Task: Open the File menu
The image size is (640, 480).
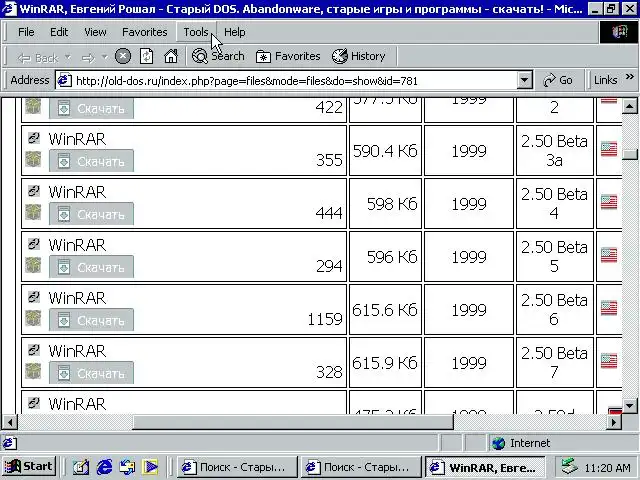Action: pos(26,32)
